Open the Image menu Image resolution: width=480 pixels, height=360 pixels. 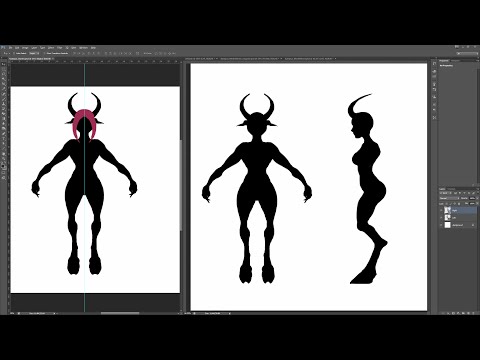(25, 48)
